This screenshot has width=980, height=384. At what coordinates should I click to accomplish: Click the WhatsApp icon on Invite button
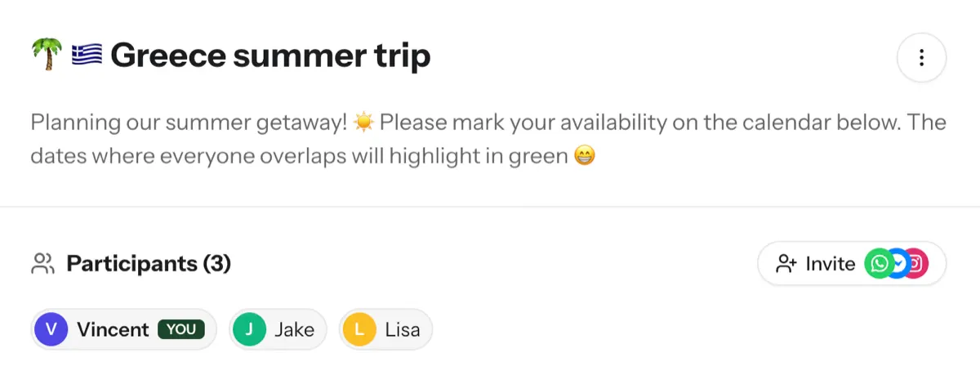click(879, 264)
